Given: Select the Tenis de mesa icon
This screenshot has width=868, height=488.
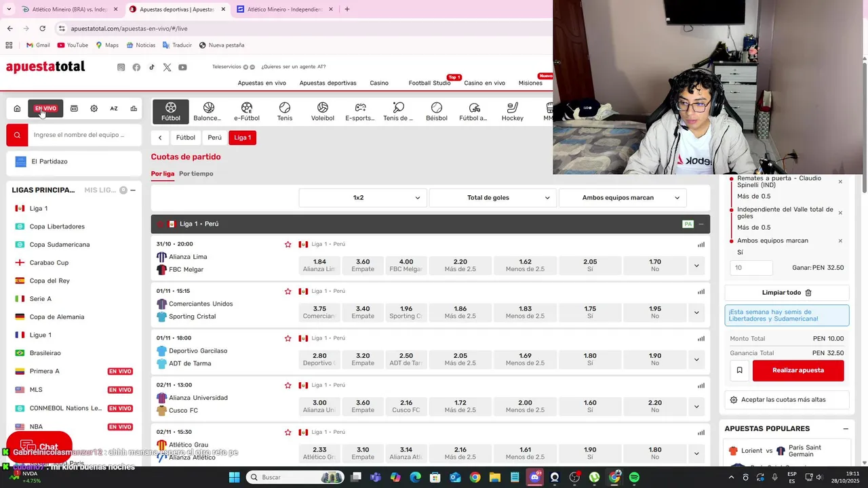Looking at the screenshot, I should coord(398,112).
